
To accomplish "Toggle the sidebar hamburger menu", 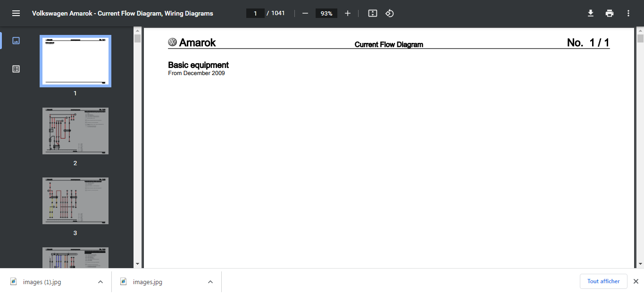I will pyautogui.click(x=16, y=13).
